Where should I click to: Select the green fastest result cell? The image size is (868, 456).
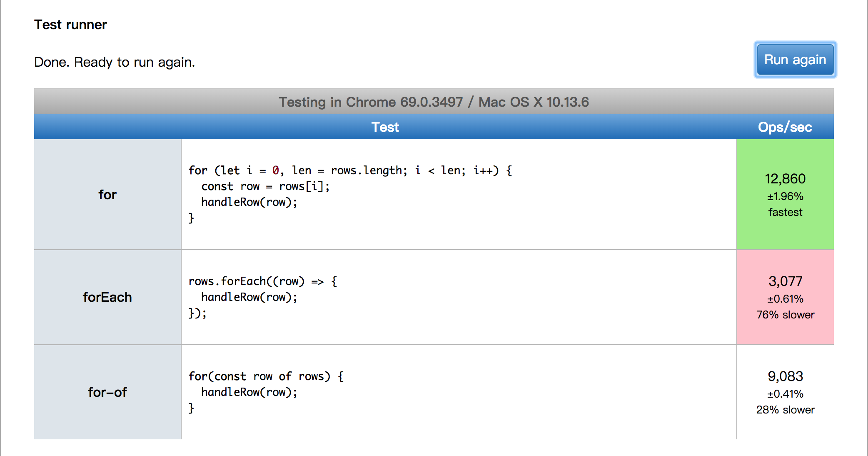click(x=785, y=194)
